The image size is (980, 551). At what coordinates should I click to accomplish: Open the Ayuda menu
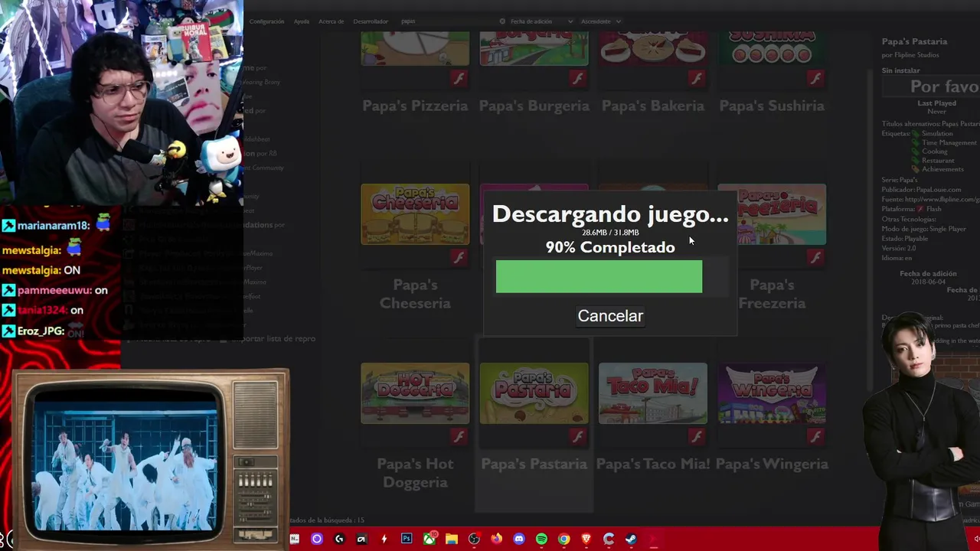coord(302,21)
